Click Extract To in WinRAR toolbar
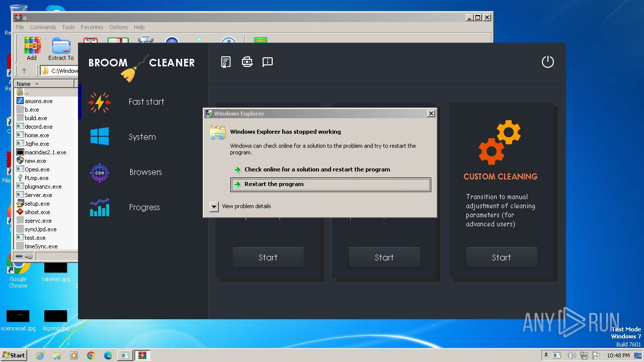 (x=61, y=49)
